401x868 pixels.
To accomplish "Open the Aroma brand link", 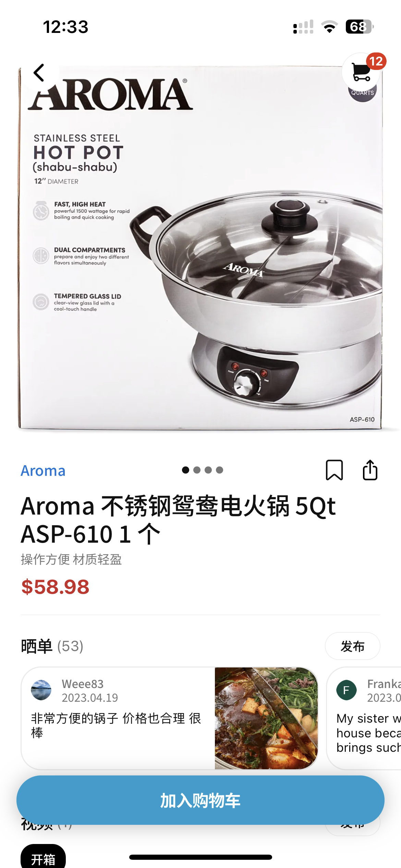I will (43, 471).
